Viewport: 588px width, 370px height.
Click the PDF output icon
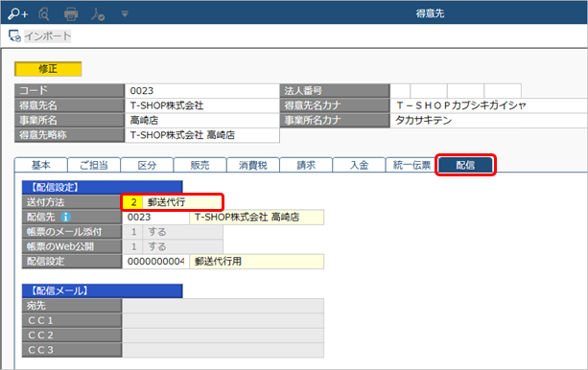pos(98,14)
